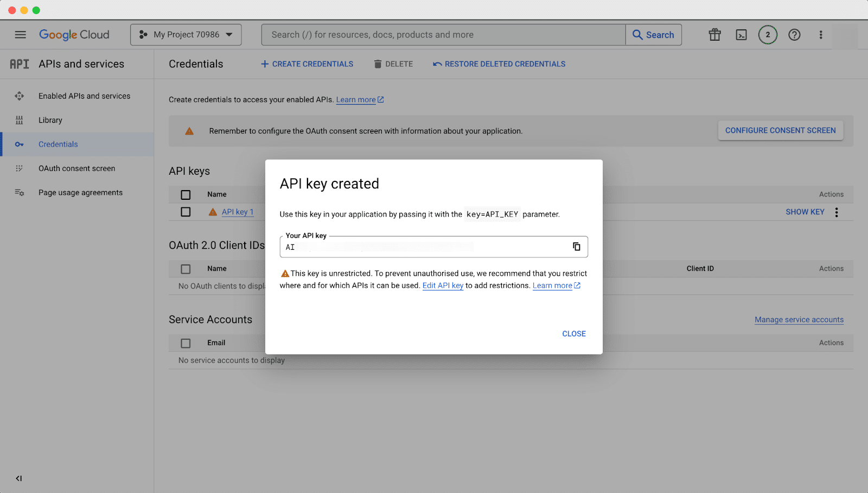Check the select-all box under Service Accounts
The width and height of the screenshot is (868, 493).
(x=186, y=343)
